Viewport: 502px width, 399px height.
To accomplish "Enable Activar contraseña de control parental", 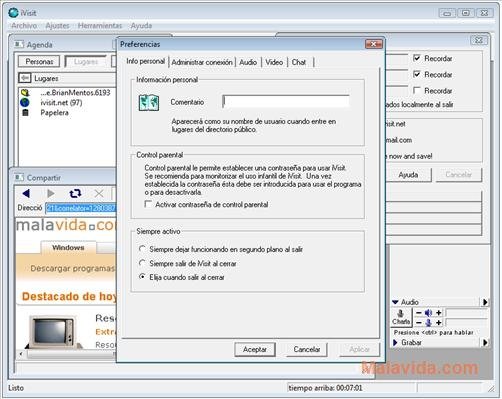I will tap(148, 204).
